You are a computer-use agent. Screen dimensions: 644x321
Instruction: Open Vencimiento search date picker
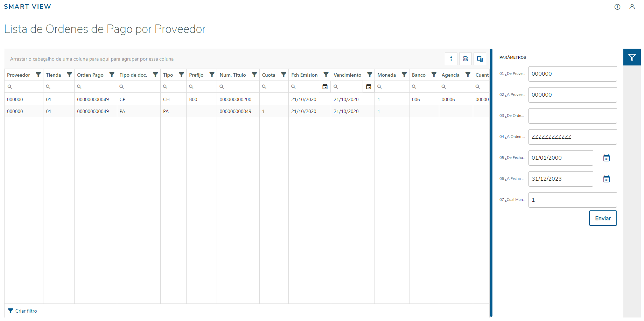(369, 87)
